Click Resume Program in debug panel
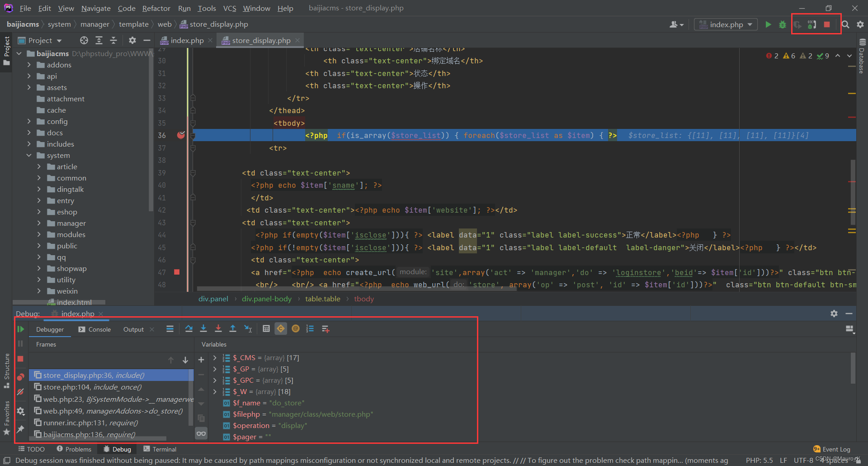868x466 pixels. (21, 329)
